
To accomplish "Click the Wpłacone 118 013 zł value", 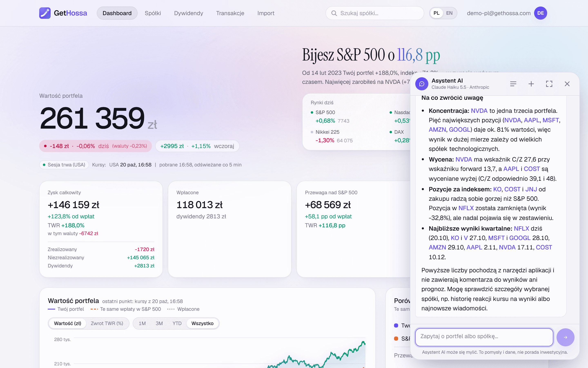I will click(199, 205).
